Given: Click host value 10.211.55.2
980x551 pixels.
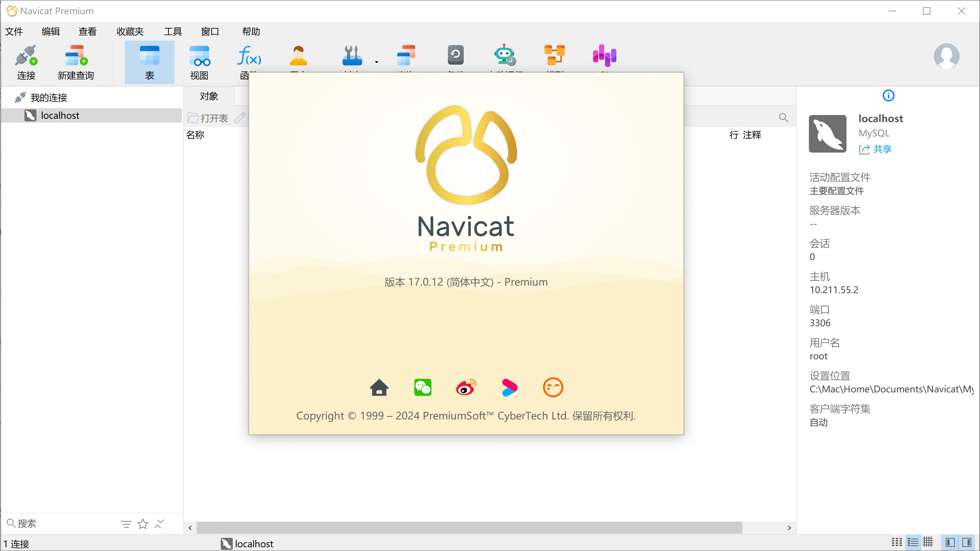Looking at the screenshot, I should click(x=834, y=290).
